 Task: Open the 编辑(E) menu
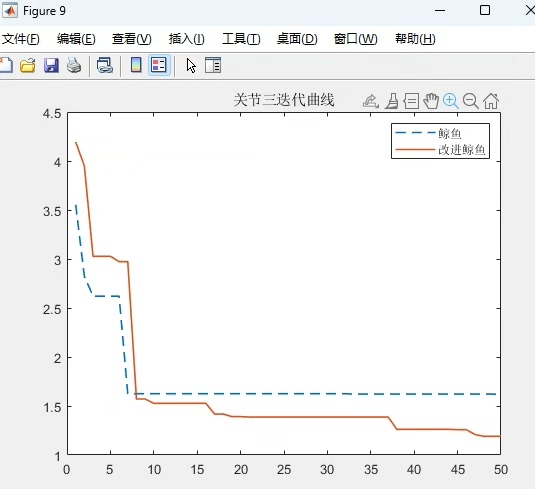pos(76,39)
